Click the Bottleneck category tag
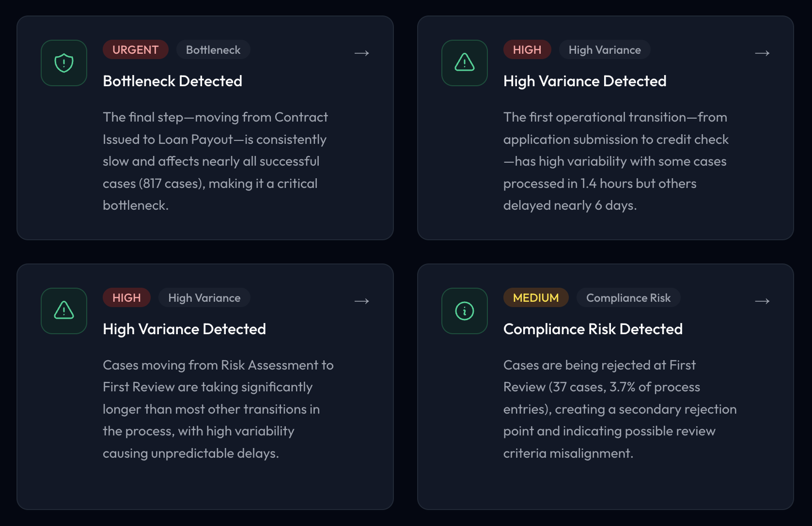The image size is (812, 526). [x=213, y=50]
